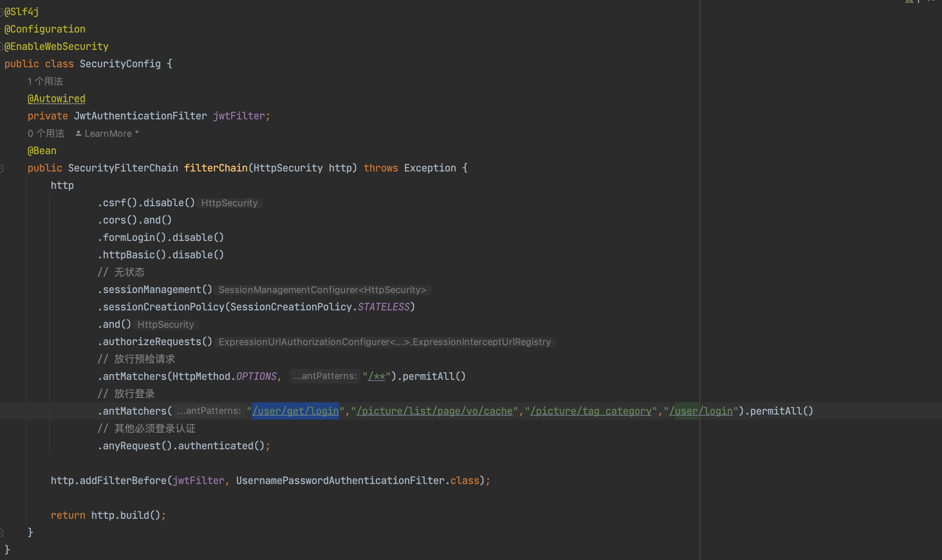
Task: Click the LearnMore author code lens
Action: click(x=108, y=133)
